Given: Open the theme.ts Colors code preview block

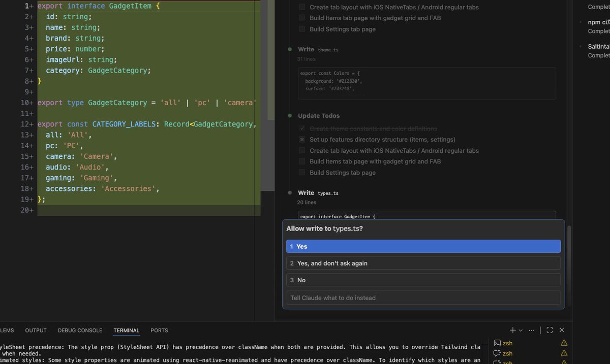Looking at the screenshot, I should pos(426,83).
